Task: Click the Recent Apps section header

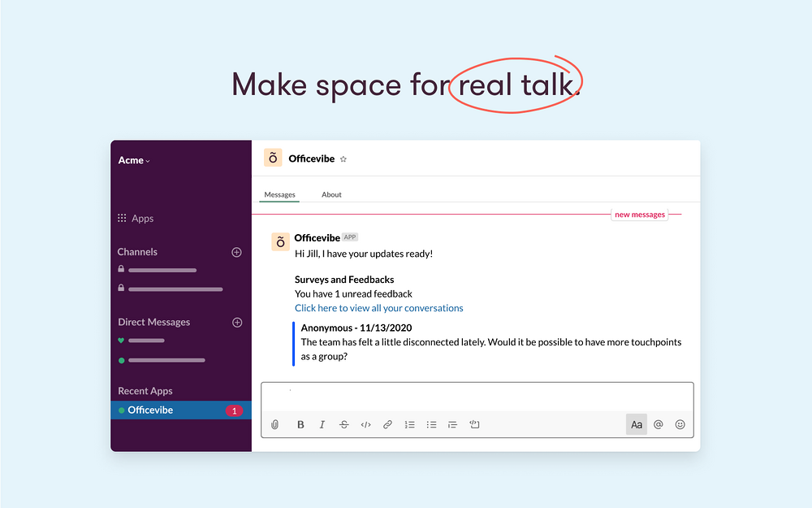Action: (145, 391)
